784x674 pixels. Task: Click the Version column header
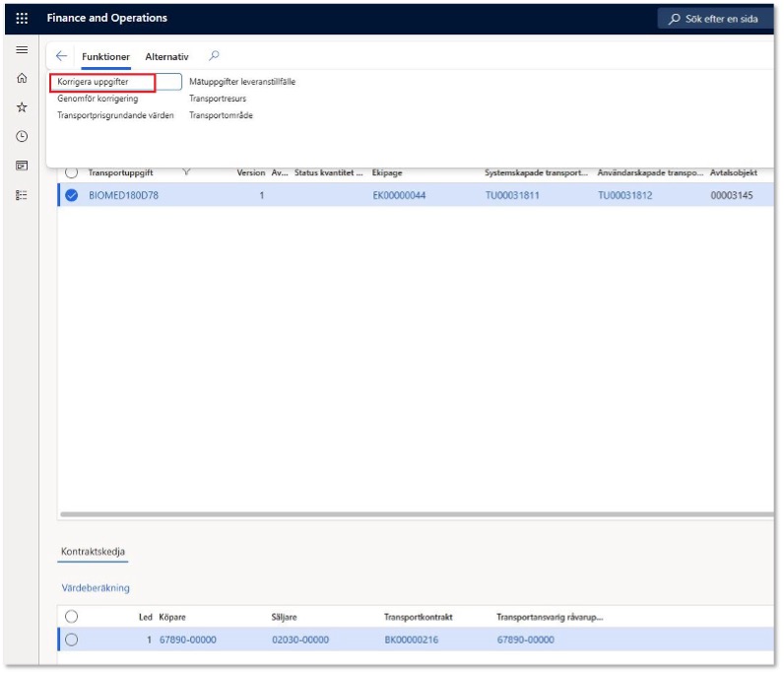click(251, 172)
